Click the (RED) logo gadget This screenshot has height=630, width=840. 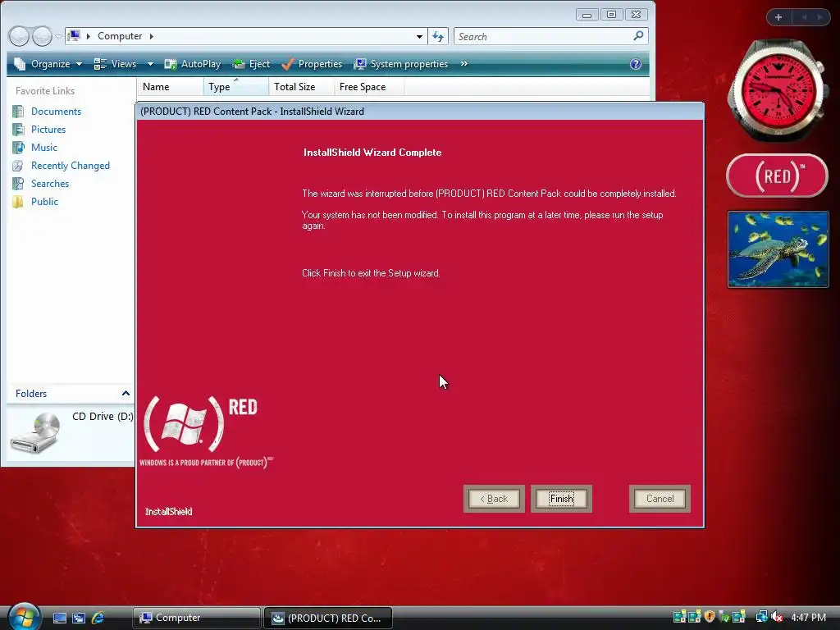pos(778,176)
